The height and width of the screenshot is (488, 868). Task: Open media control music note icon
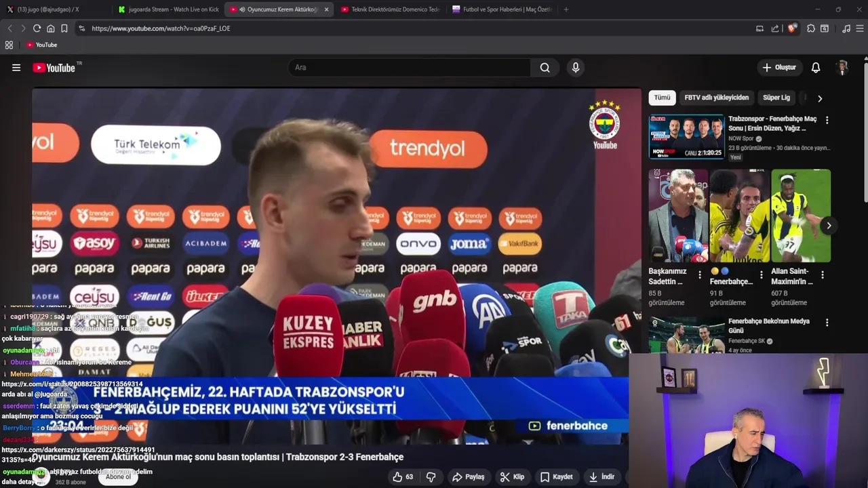pos(846,28)
